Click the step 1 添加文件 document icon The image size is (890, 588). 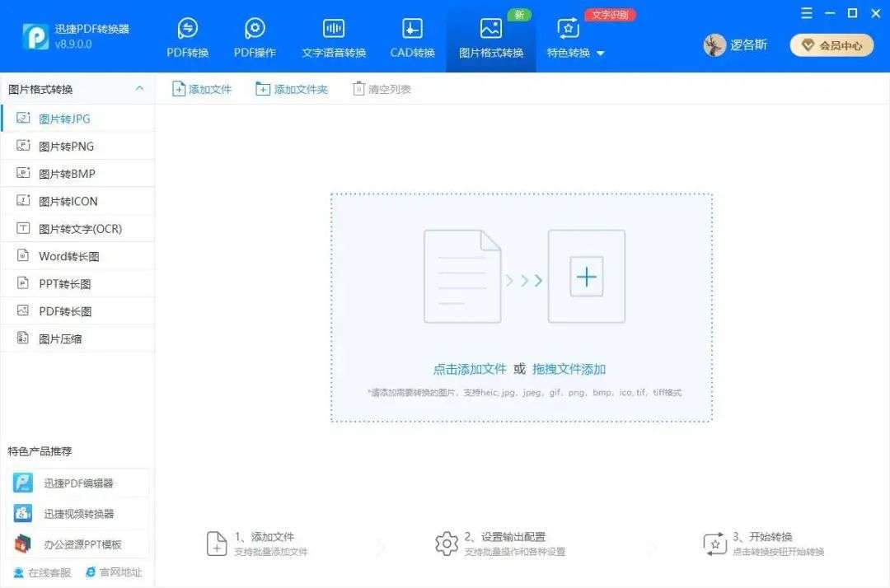tap(217, 544)
